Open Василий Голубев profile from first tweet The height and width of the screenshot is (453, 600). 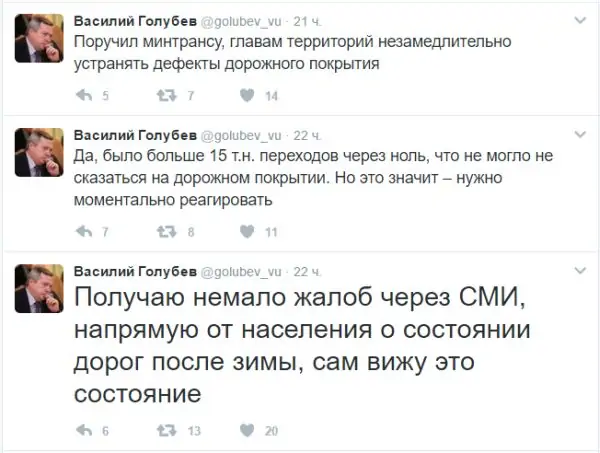136,20
